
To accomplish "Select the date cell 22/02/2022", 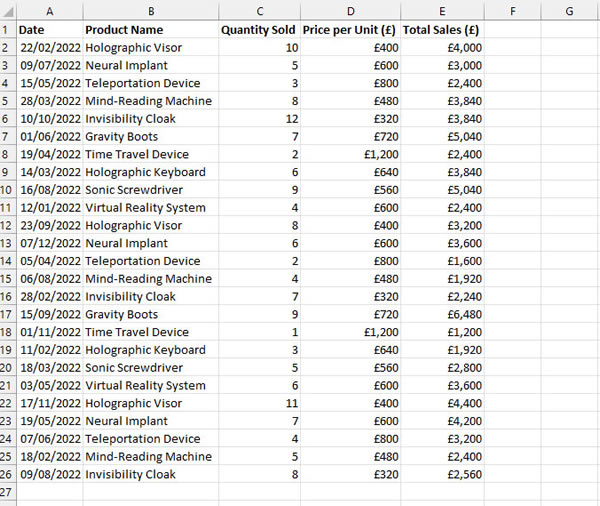I will pos(50,47).
